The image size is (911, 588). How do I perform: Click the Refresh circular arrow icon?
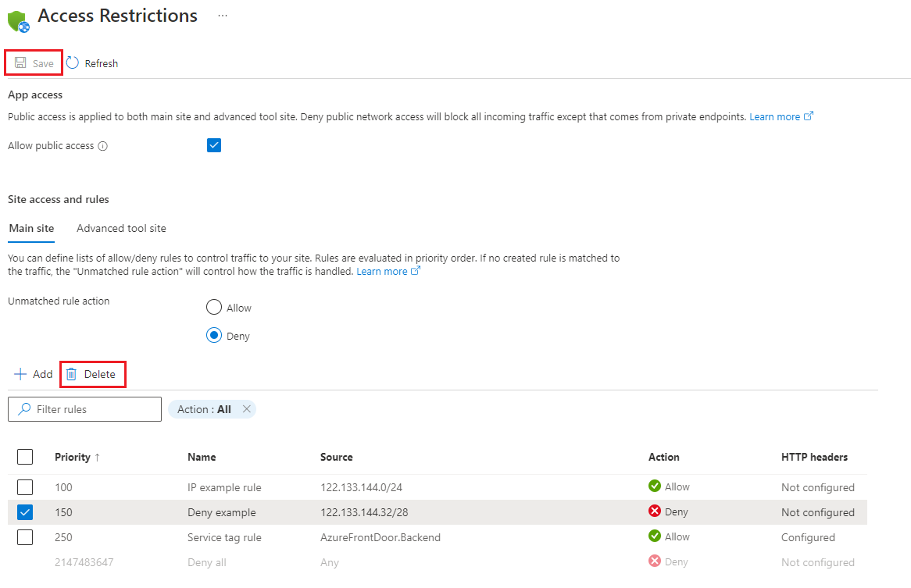tap(73, 63)
